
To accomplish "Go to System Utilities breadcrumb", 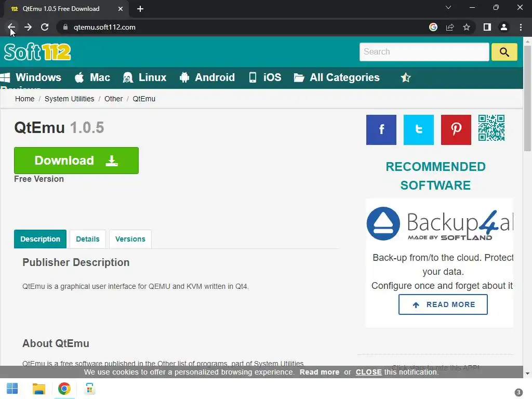I will pos(70,99).
